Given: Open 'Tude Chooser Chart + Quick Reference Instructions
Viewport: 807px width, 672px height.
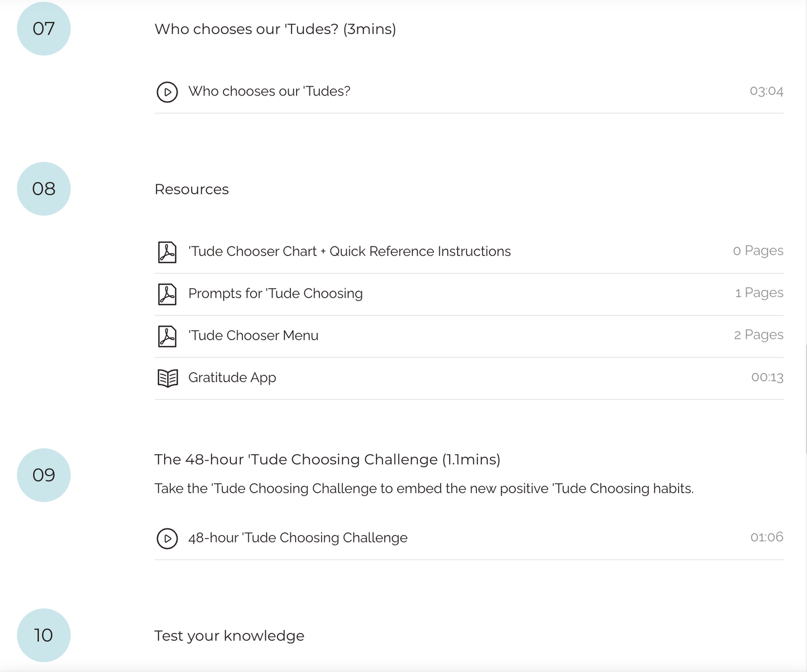Looking at the screenshot, I should tap(349, 251).
